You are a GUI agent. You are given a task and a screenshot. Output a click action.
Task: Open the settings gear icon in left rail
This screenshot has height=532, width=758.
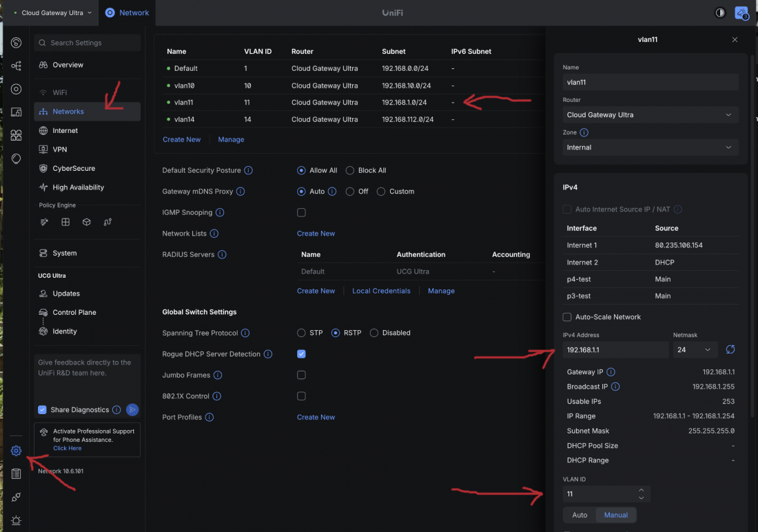click(x=16, y=451)
